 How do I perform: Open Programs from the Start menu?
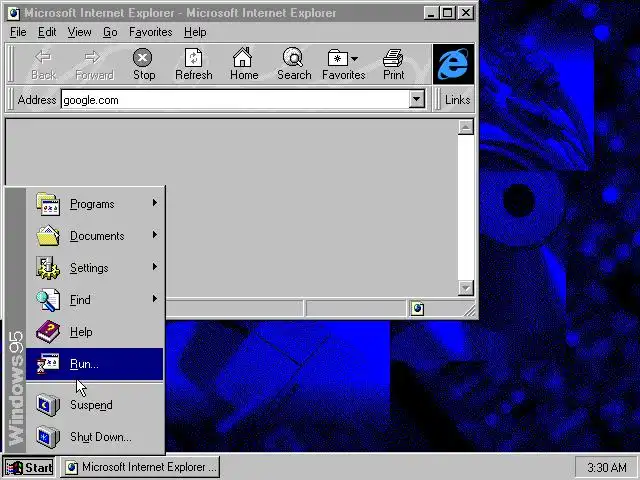tap(95, 204)
